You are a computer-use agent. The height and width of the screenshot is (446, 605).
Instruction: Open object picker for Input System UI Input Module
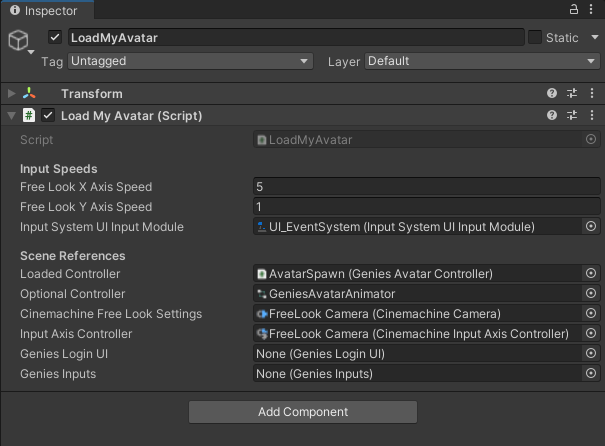coord(591,226)
